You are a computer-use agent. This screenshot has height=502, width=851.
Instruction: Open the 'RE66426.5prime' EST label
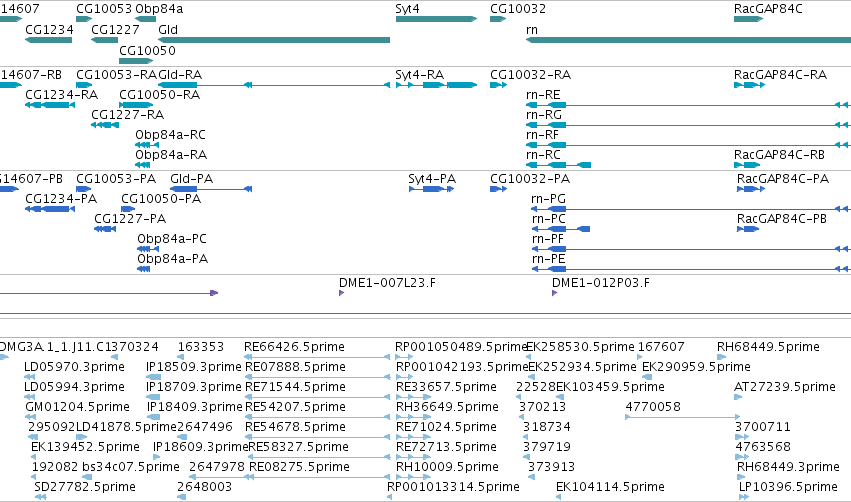[294, 347]
